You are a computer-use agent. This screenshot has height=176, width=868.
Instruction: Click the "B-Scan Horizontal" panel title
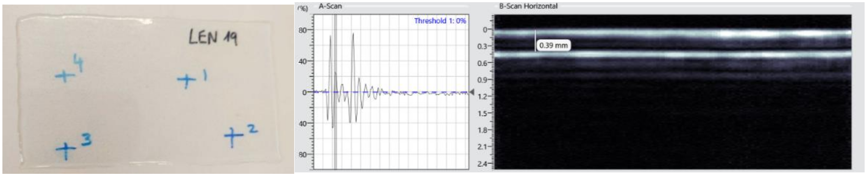pyautogui.click(x=528, y=6)
